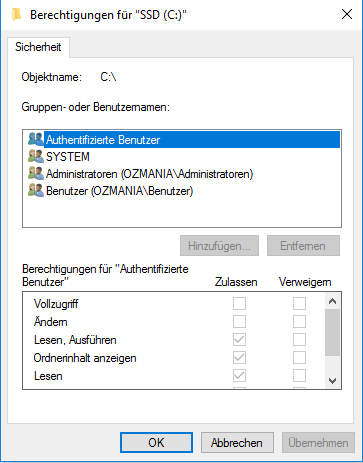Check Verweigern for Vollzugriff
The width and height of the screenshot is (363, 463).
pyautogui.click(x=299, y=304)
